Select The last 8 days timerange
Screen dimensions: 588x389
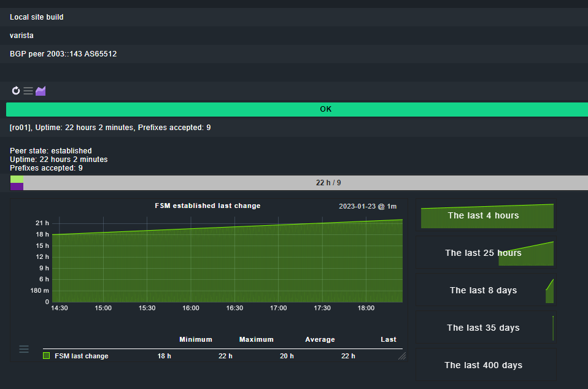click(x=486, y=290)
